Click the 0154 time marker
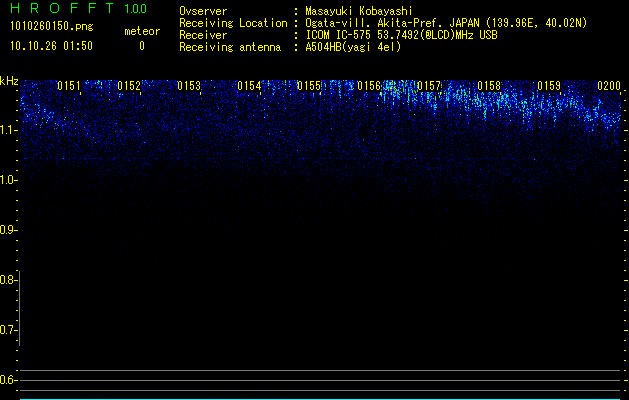Viewport: 629px width, 400px height. point(249,86)
